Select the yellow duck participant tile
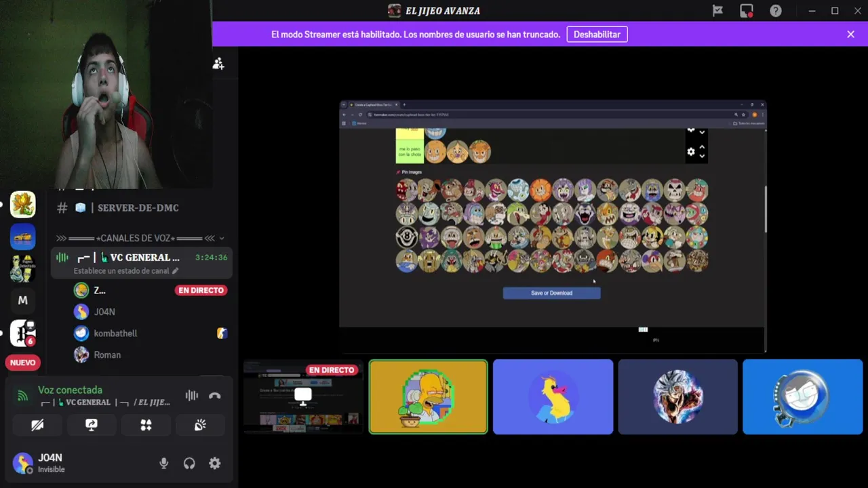 click(x=553, y=397)
